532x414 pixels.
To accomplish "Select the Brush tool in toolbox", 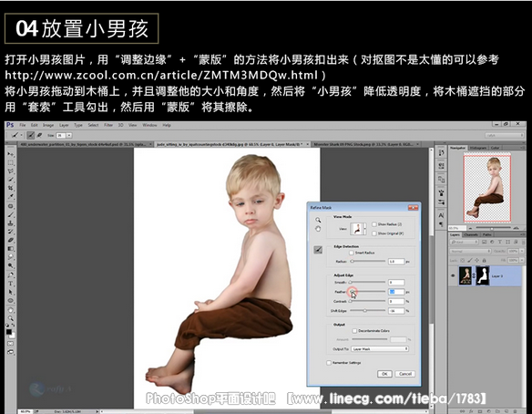I will [x=11, y=215].
